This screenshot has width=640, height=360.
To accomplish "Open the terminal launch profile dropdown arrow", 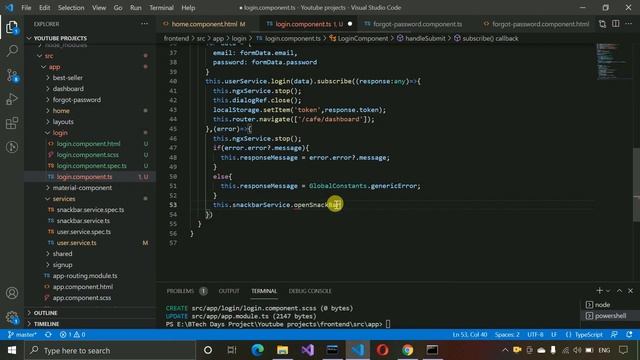I will point(608,291).
